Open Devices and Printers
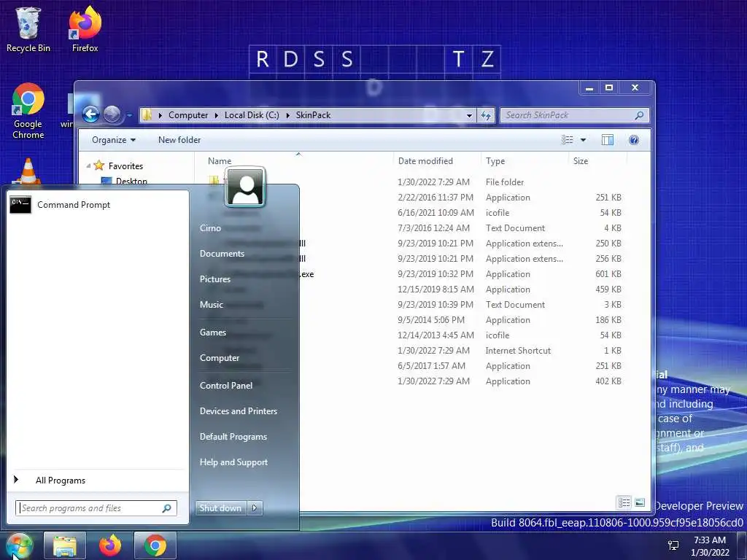Screen dimensions: 747x560 click(x=239, y=411)
